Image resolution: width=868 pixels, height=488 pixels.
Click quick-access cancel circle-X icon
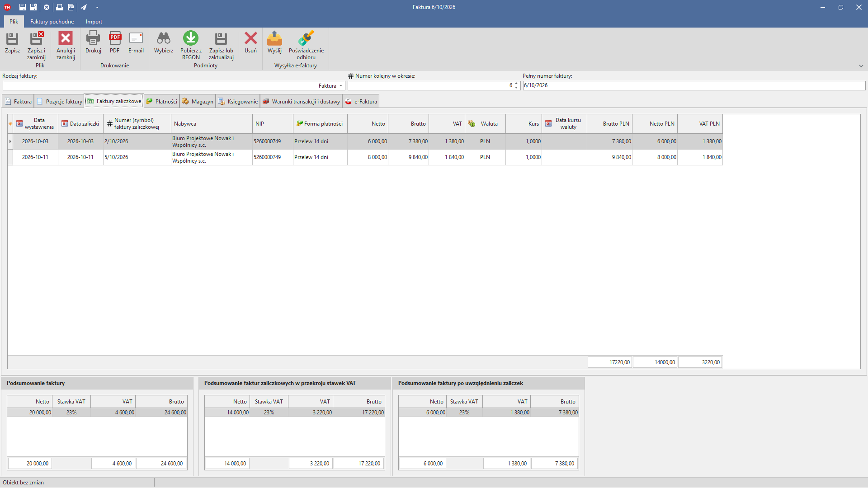tap(47, 7)
